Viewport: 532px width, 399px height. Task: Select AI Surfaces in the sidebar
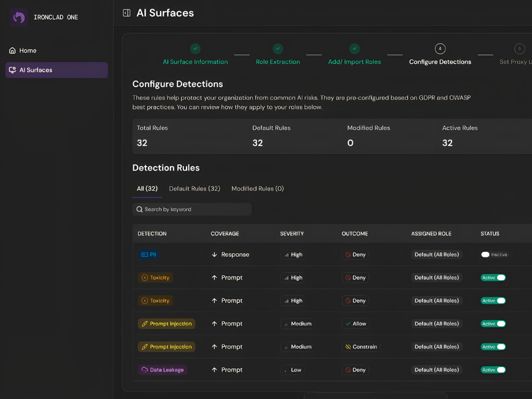(x=56, y=70)
